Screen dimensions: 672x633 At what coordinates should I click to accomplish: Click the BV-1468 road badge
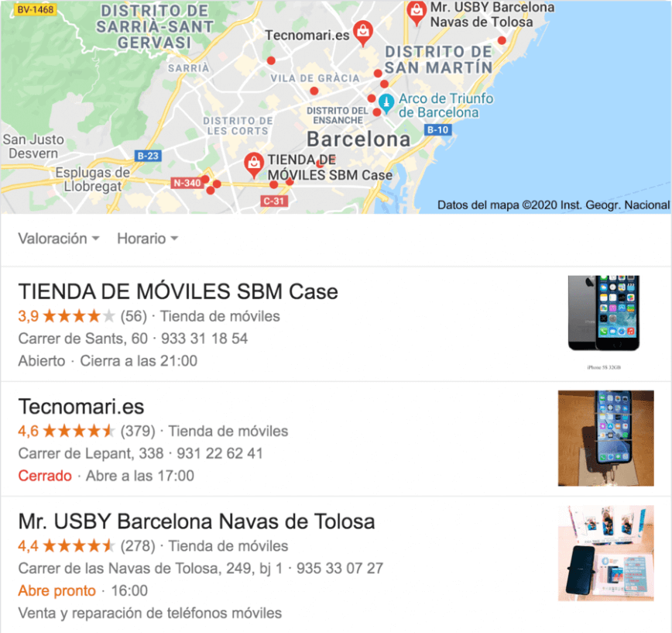[35, 9]
